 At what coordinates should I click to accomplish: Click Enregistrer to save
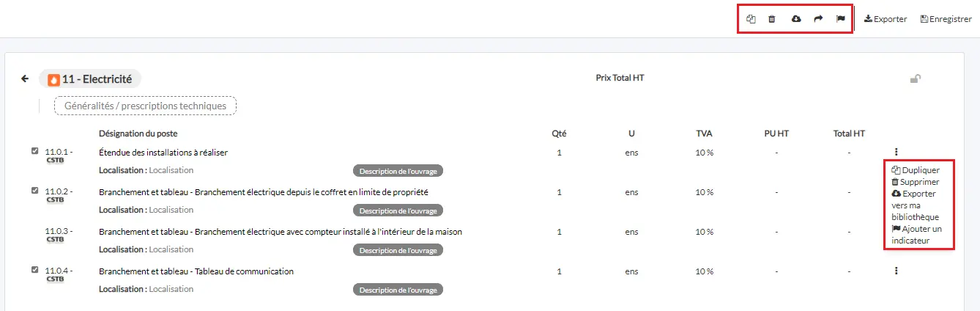(946, 19)
